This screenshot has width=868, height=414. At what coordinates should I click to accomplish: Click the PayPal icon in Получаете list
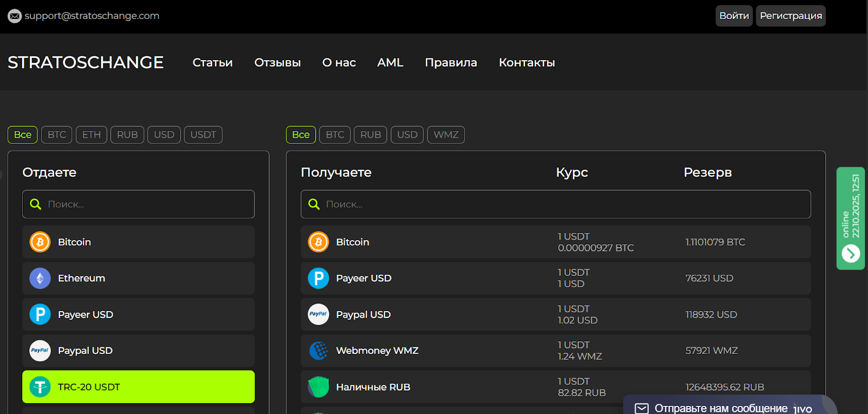[x=318, y=314]
